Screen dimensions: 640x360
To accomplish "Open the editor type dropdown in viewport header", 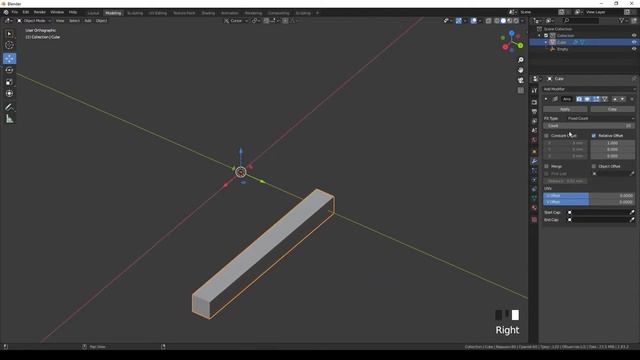I will (8, 20).
